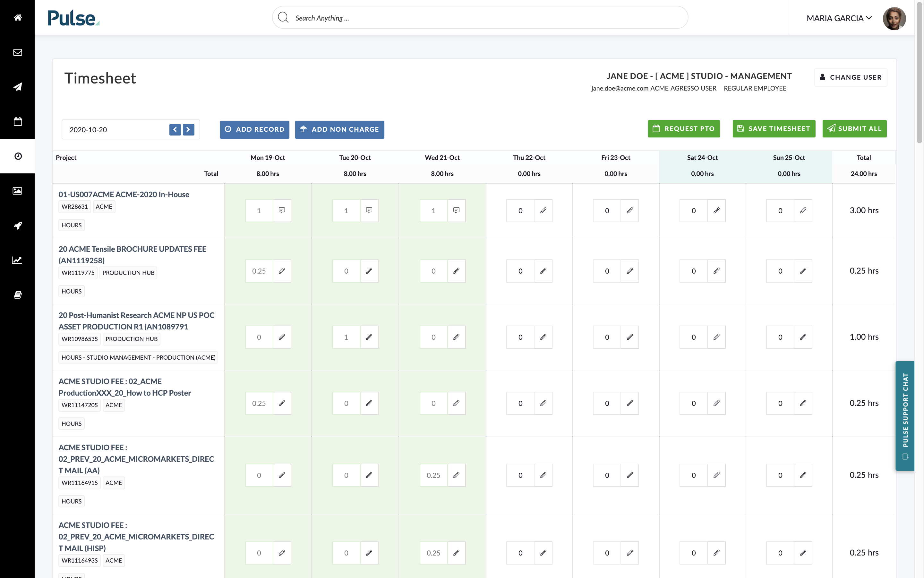Screen dimensions: 924x578
Task: Click SAVE TIMESHEET button
Action: (774, 129)
